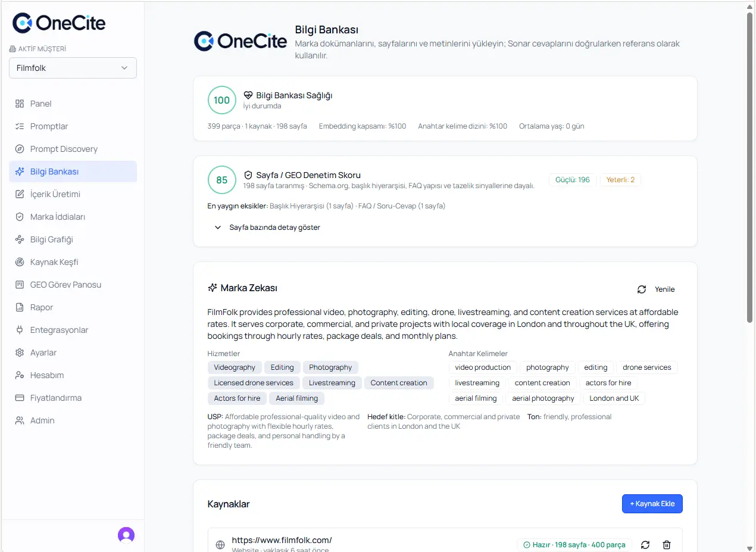Select Bilgi Bankası in the sidebar
The height and width of the screenshot is (552, 756).
tap(73, 171)
